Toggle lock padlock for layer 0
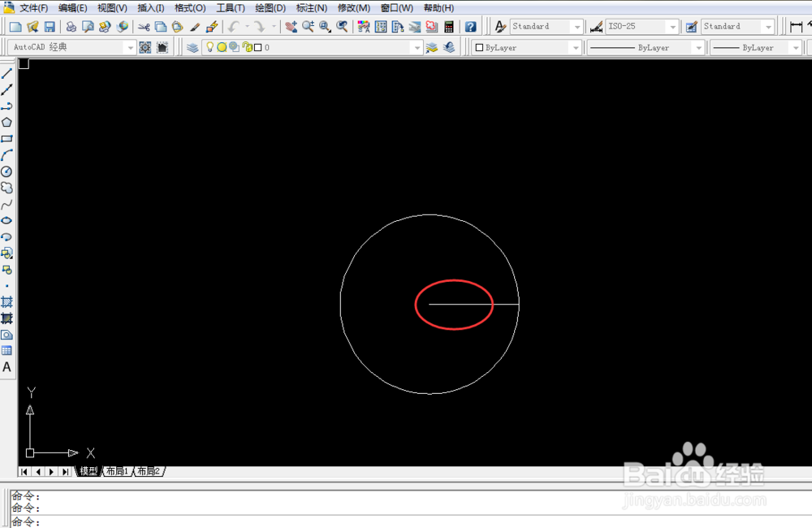 tap(248, 47)
